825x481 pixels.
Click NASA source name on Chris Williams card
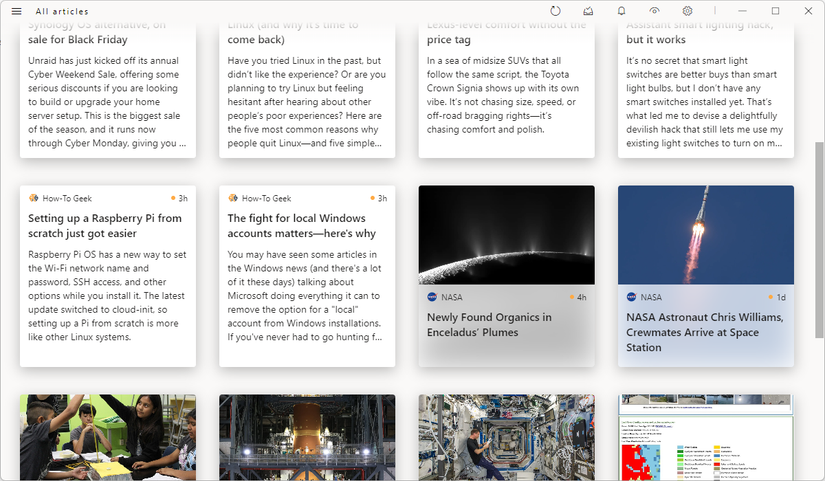tap(651, 297)
